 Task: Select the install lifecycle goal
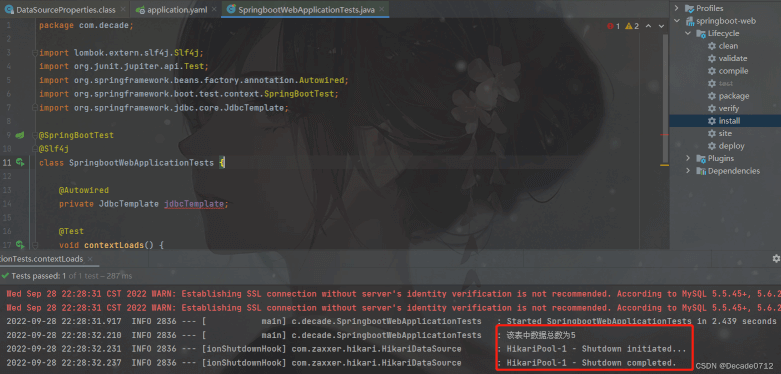[729, 121]
